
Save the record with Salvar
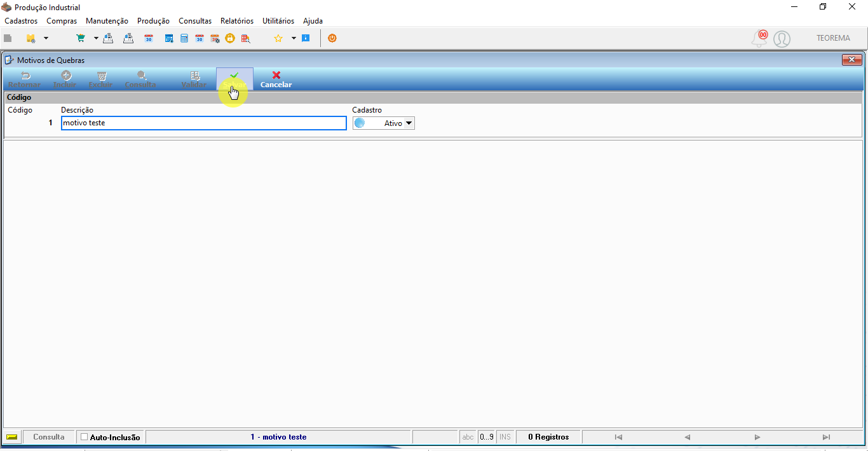(234, 80)
